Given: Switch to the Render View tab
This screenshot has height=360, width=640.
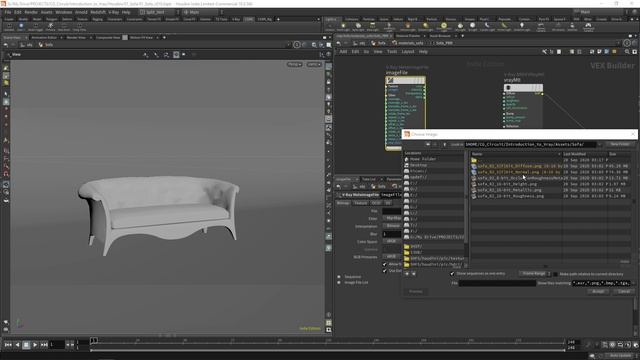Looking at the screenshot, I should coord(76,38).
